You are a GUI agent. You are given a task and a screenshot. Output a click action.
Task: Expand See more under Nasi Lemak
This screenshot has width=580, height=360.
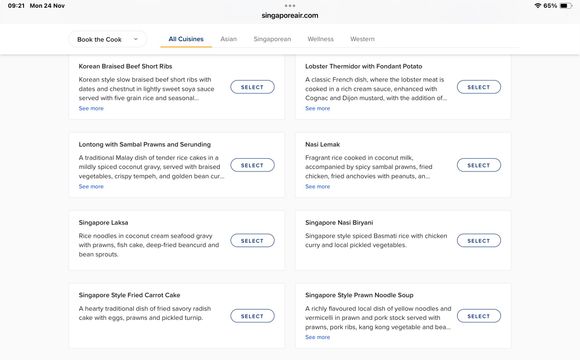pyautogui.click(x=317, y=186)
